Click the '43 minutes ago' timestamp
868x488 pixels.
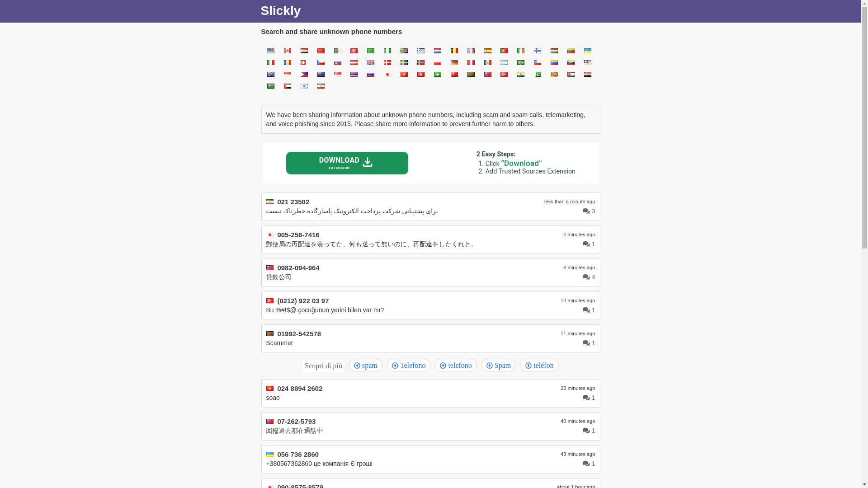577,454
